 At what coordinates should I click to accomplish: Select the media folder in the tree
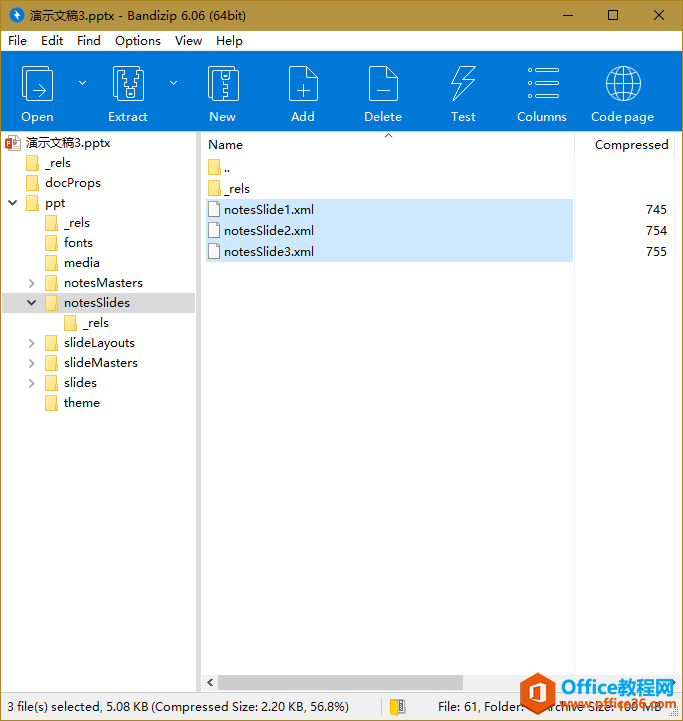tap(81, 263)
